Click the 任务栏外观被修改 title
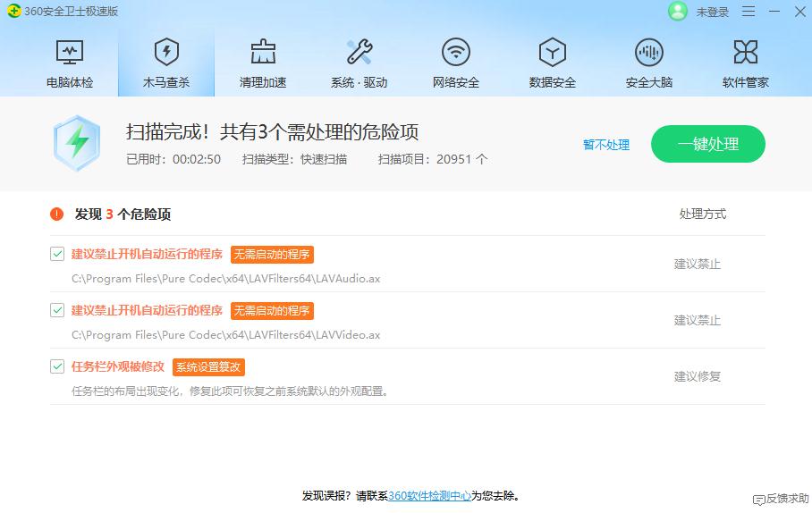The image size is (812, 513). [x=117, y=366]
